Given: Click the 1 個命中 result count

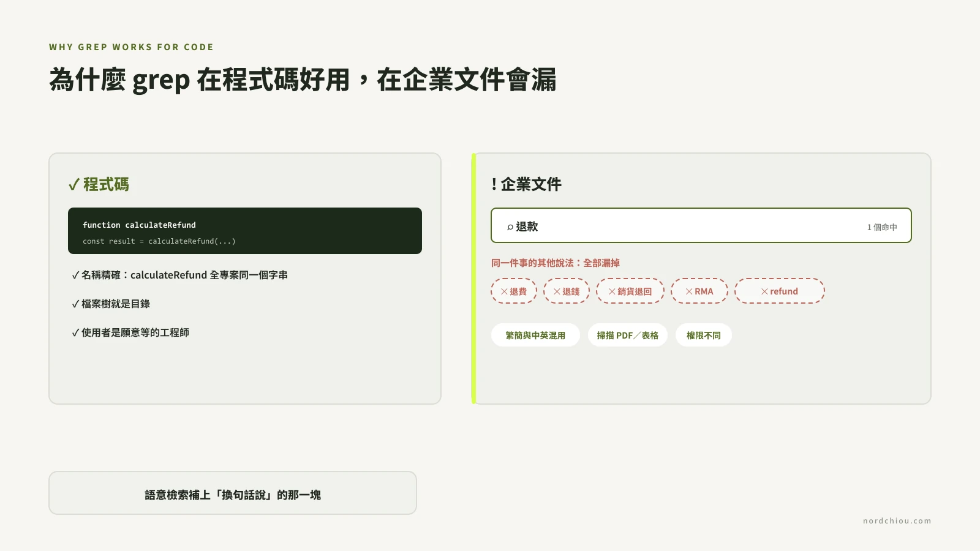Looking at the screenshot, I should pos(882,227).
